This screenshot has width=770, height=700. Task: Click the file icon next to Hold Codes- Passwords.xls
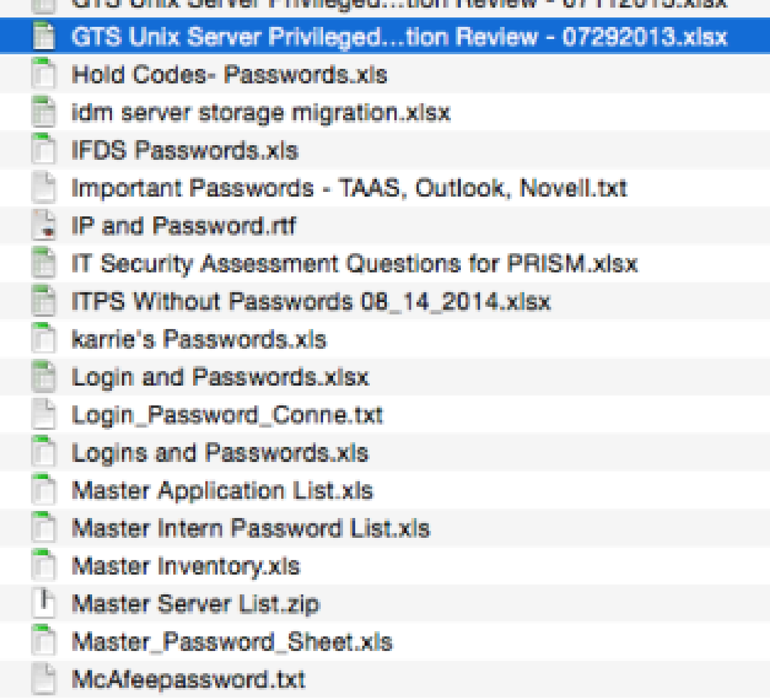coord(44,74)
